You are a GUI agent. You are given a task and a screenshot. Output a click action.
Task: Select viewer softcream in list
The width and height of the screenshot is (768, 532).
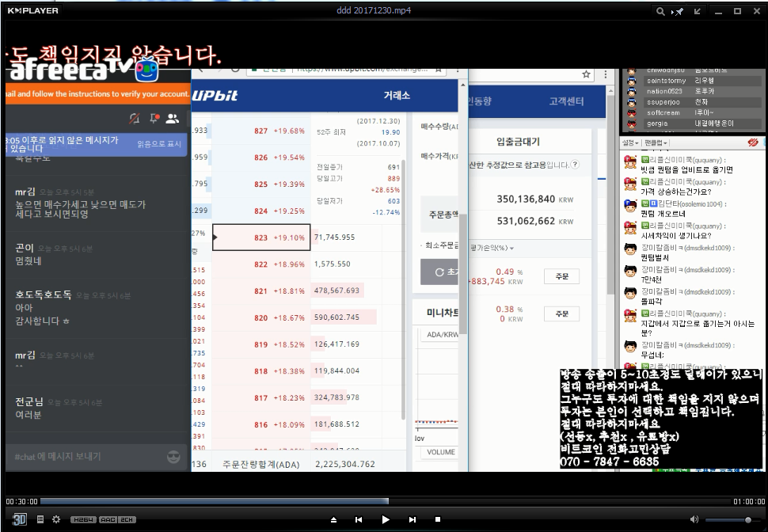pos(693,112)
